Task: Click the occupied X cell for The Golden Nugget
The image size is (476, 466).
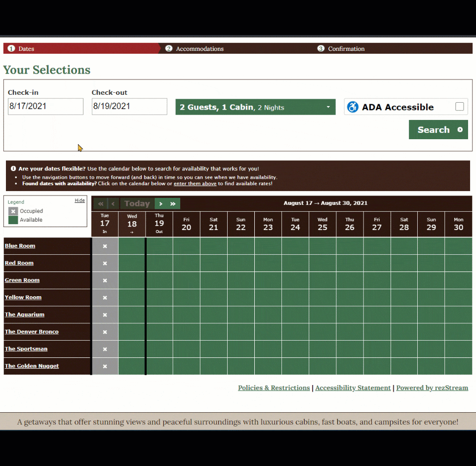Action: (105, 366)
